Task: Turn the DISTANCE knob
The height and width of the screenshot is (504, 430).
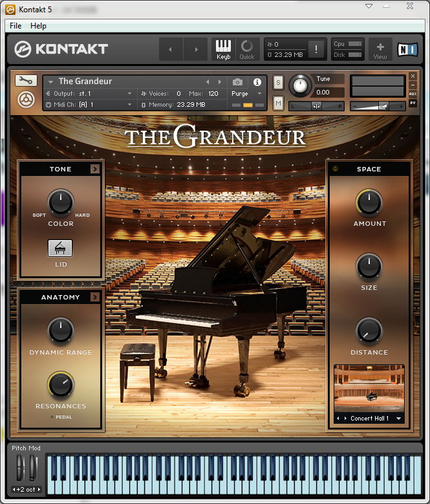Action: [x=369, y=330]
